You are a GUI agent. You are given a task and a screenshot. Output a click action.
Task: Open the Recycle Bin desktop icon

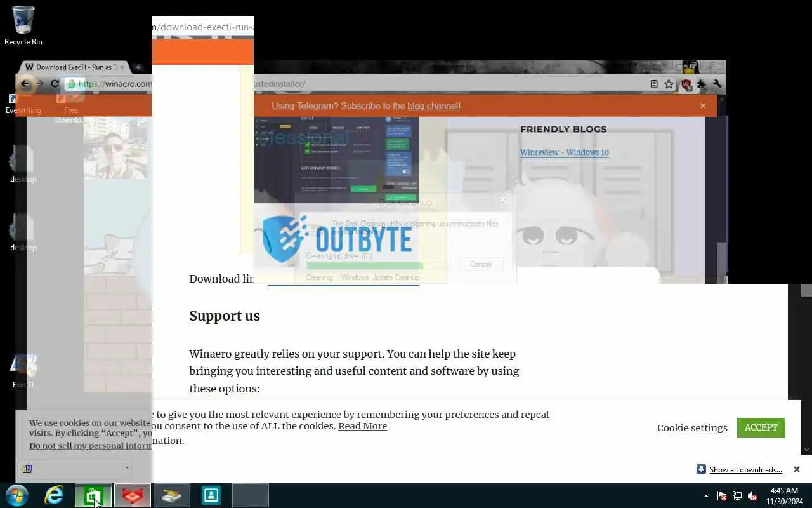tap(23, 25)
